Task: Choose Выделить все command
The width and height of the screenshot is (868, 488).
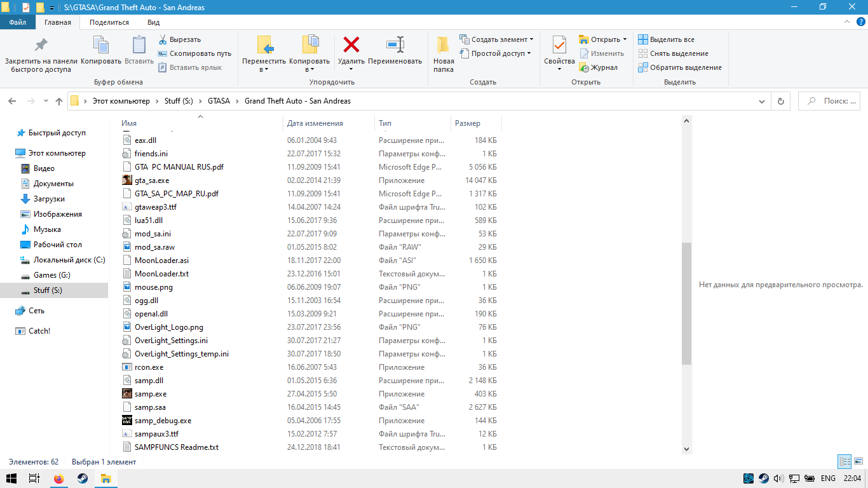Action: (666, 39)
